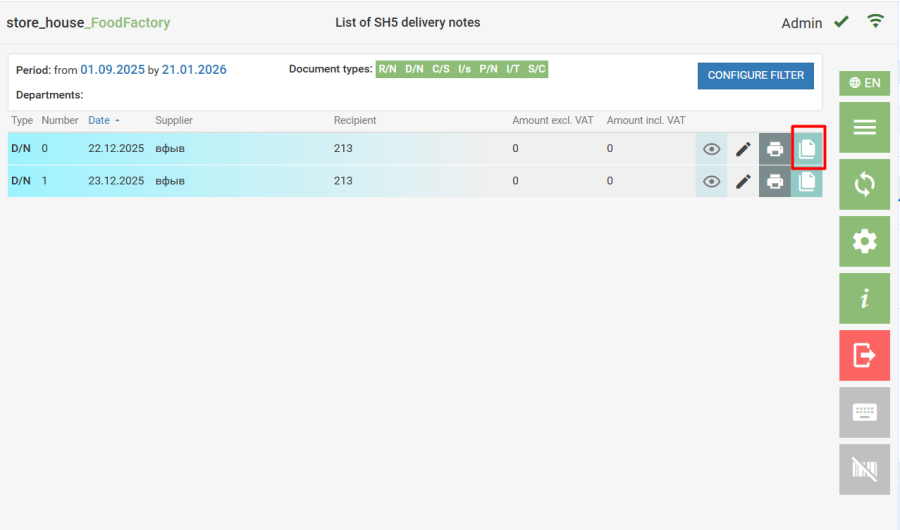This screenshot has height=530, width=900.
Task: Click the green refresh sync button
Action: (864, 184)
